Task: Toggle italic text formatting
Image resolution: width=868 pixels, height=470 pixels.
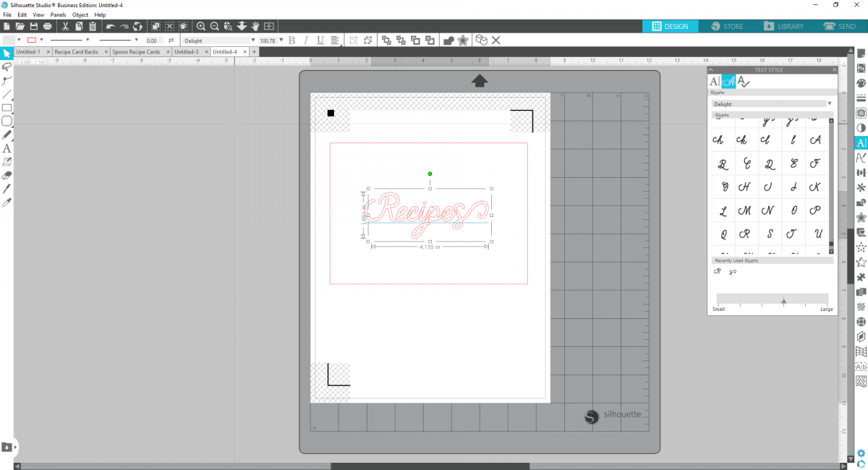Action: pos(306,40)
